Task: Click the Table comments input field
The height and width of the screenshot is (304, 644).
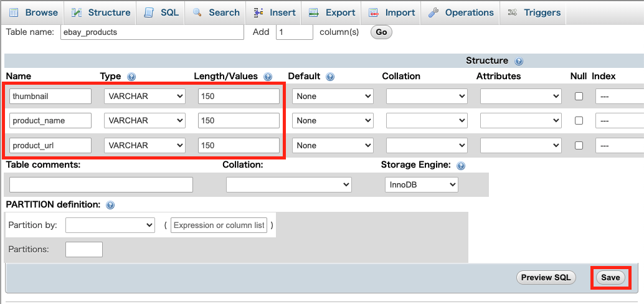Action: tap(101, 185)
